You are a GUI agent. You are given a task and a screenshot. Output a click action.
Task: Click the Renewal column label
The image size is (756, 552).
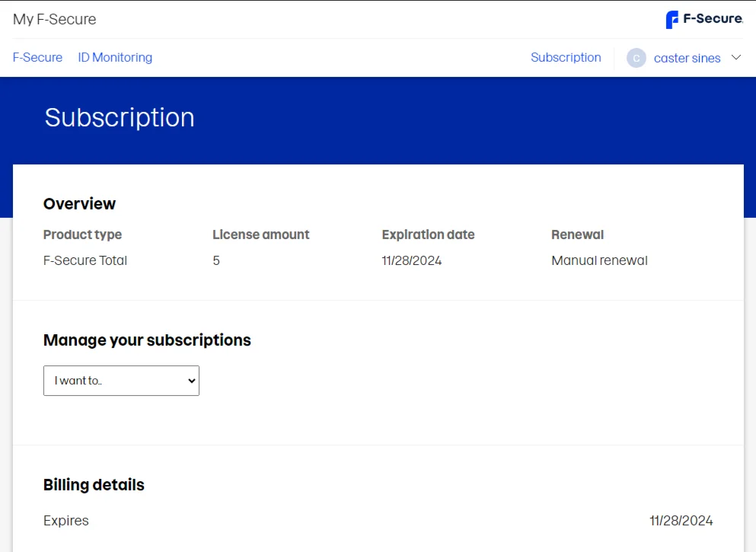[x=577, y=235]
